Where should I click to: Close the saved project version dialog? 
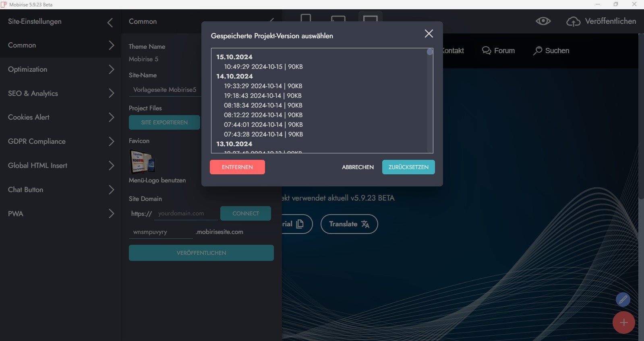click(x=429, y=34)
